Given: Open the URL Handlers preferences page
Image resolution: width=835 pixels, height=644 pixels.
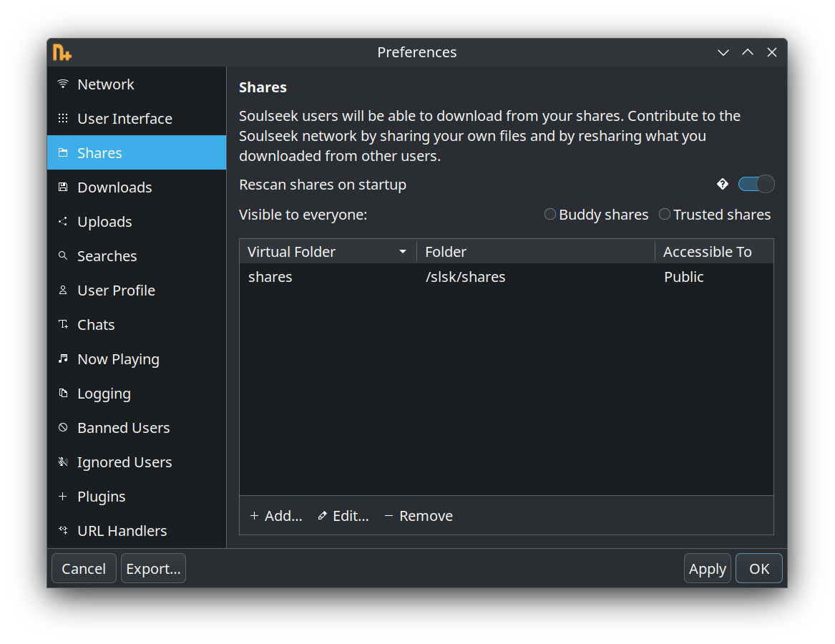Looking at the screenshot, I should tap(137, 530).
